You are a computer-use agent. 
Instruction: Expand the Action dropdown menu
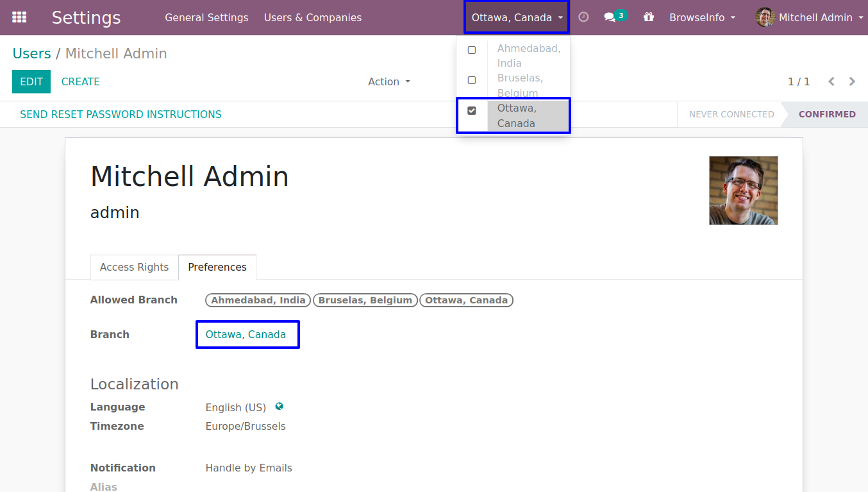tap(388, 81)
